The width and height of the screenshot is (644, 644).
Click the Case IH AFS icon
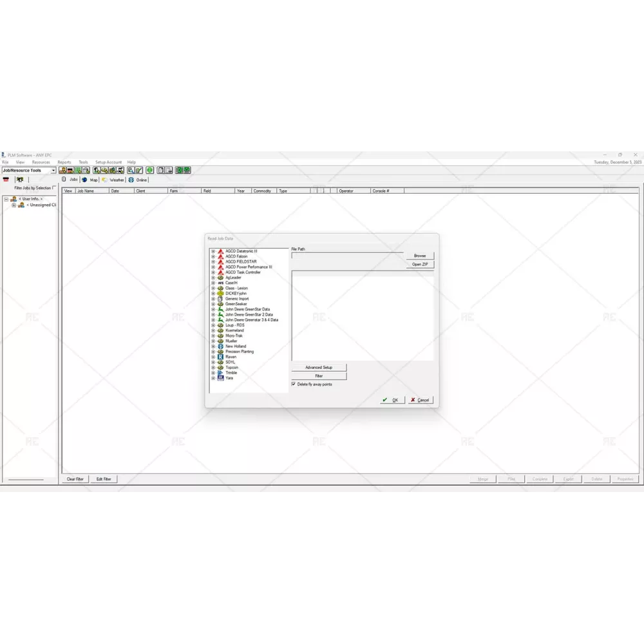(220, 283)
